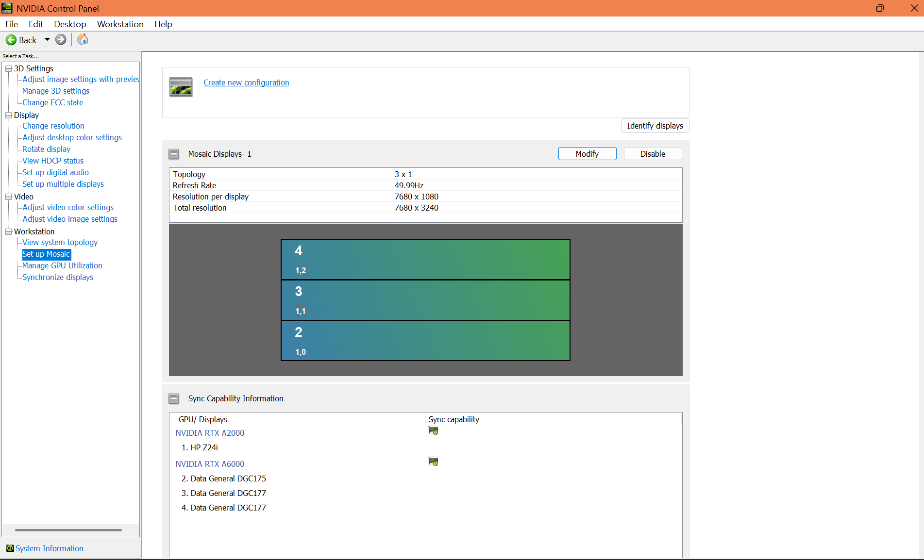Collapse the 3D Settings tree node

pos(8,68)
